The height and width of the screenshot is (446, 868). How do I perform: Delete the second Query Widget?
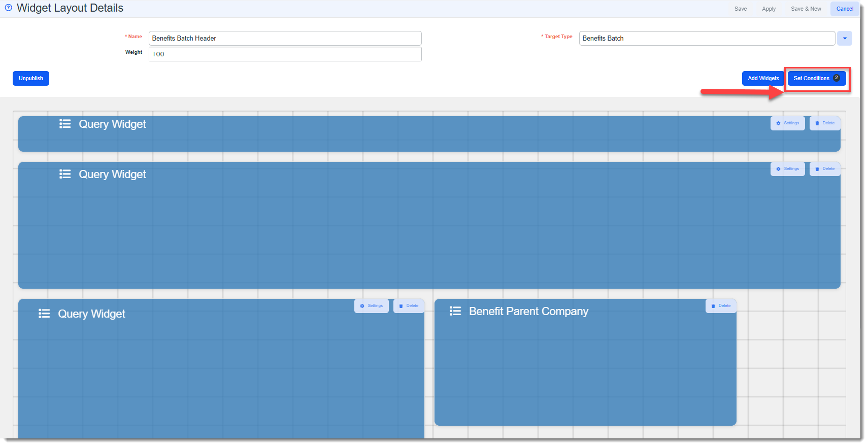(x=825, y=169)
